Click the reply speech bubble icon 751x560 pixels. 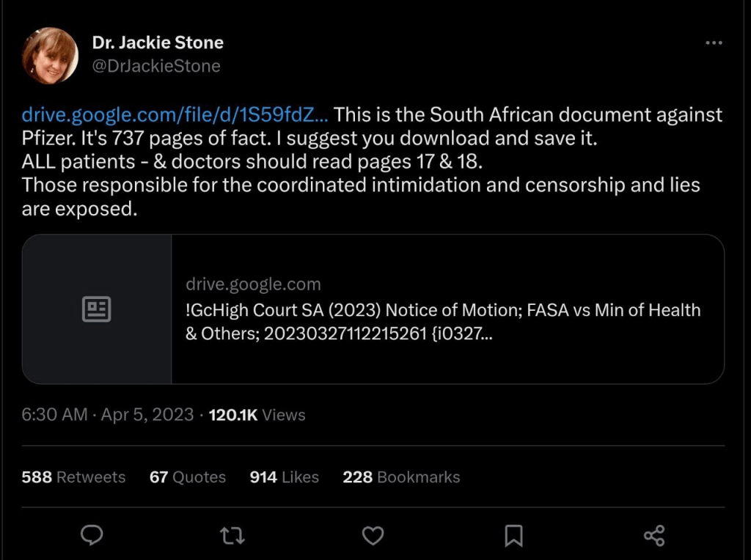click(x=91, y=536)
